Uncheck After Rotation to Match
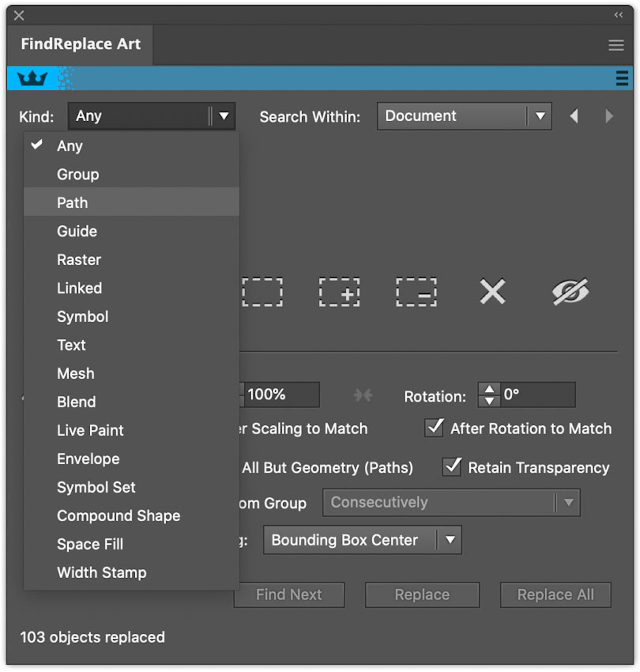Screen dimensions: 640x672 433,428
